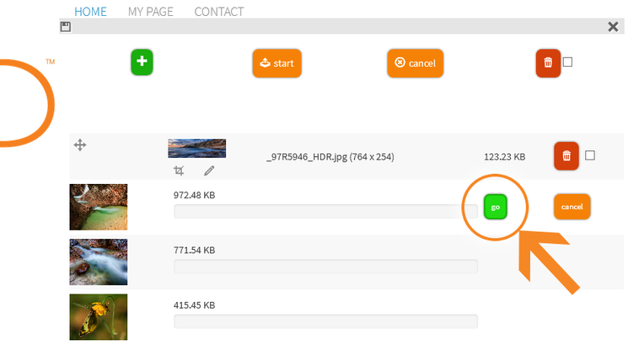The height and width of the screenshot is (362, 644).
Task: Open the CONTACT menu item
Action: [218, 12]
